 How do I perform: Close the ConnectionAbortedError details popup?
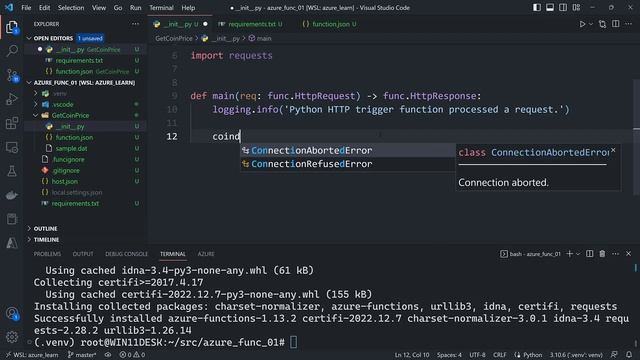pos(613,151)
